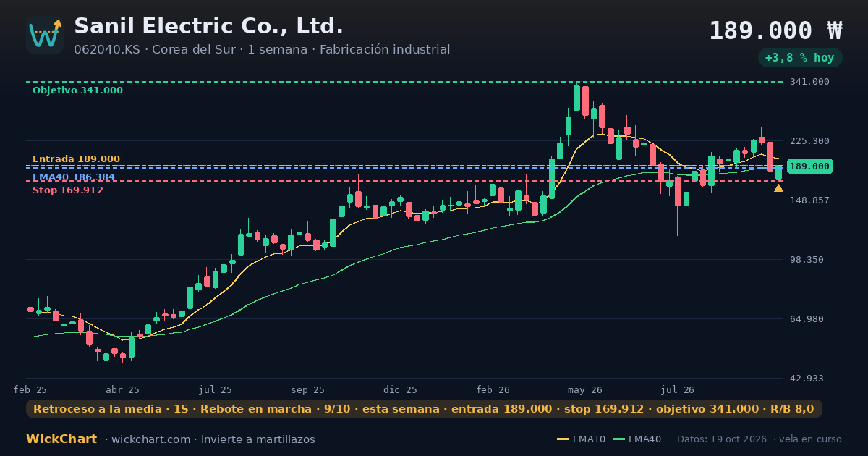Click the 062040.KS ticker subtitle line
The width and height of the screenshot is (868, 456).
[262, 50]
